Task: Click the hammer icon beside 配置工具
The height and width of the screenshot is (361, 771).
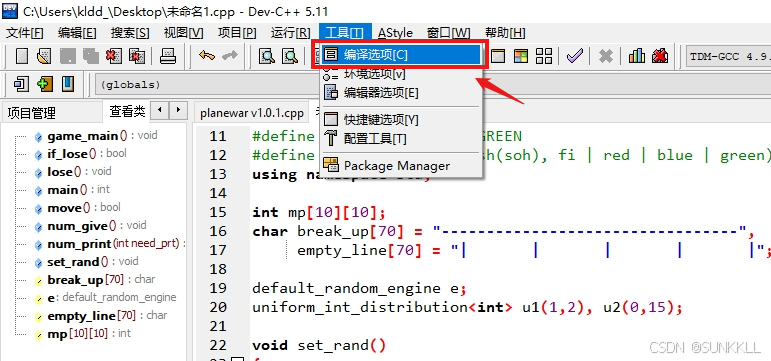Action: coord(331,138)
